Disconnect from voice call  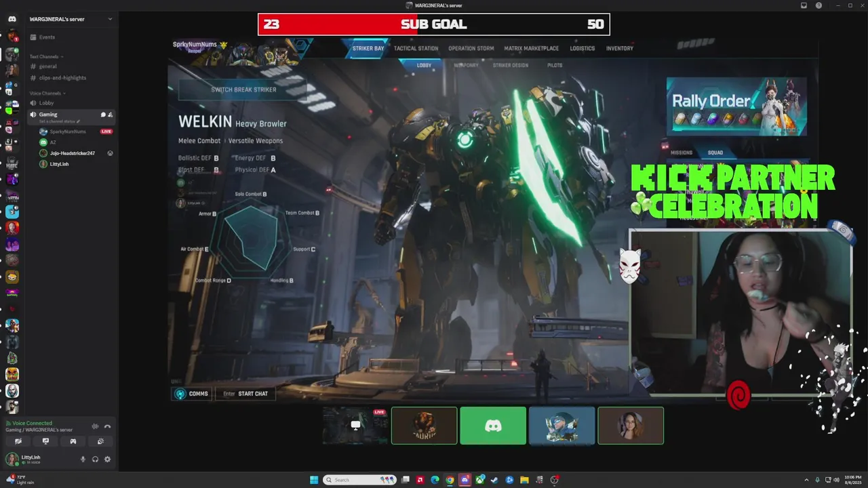(x=107, y=426)
